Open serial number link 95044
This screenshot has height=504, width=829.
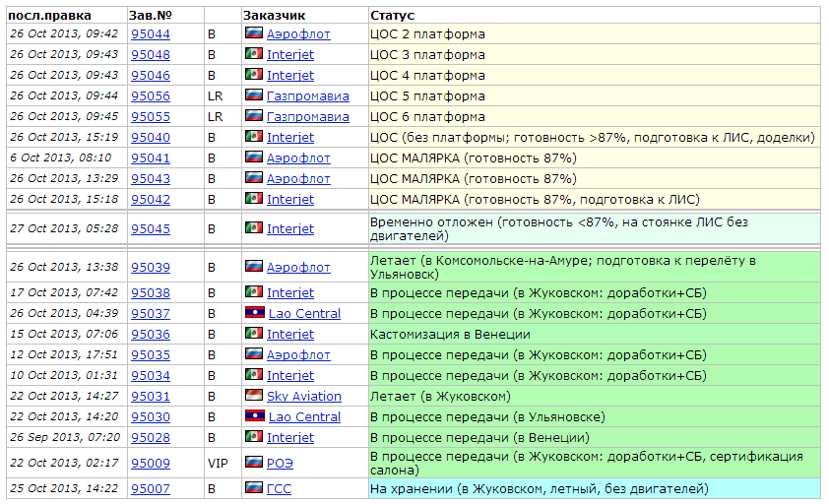pyautogui.click(x=151, y=34)
